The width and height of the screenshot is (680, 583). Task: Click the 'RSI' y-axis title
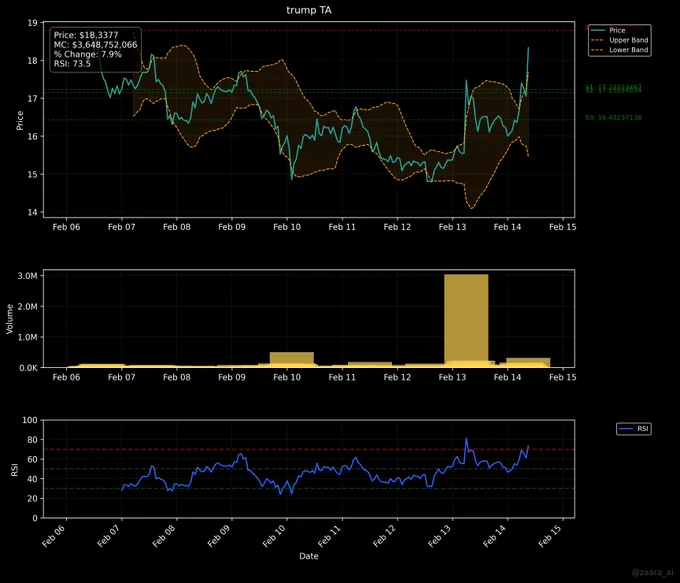click(x=14, y=470)
